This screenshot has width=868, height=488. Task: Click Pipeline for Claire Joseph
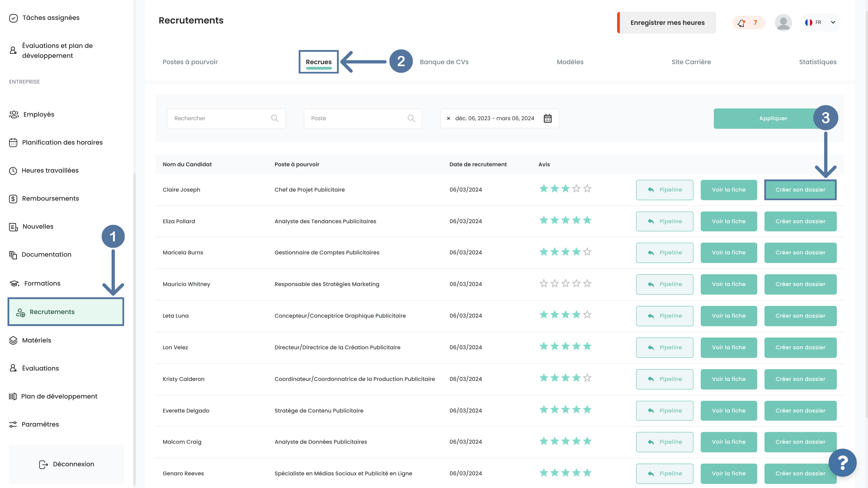point(664,190)
